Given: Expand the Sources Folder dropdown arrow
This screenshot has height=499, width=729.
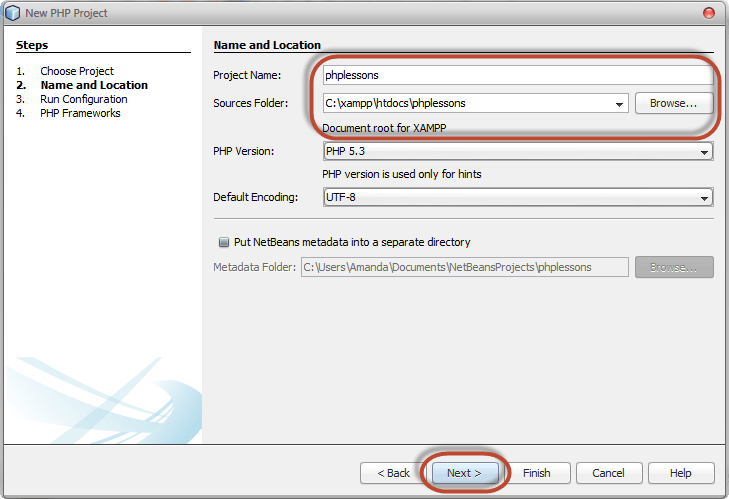Looking at the screenshot, I should click(x=619, y=103).
